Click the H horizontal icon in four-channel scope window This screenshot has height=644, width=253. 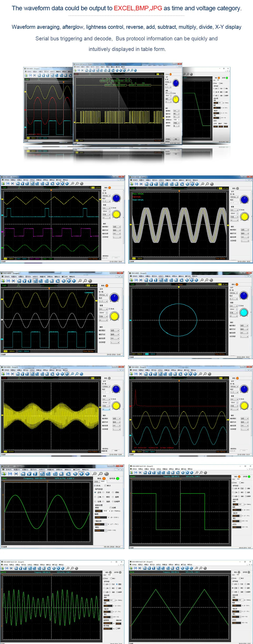point(18,184)
